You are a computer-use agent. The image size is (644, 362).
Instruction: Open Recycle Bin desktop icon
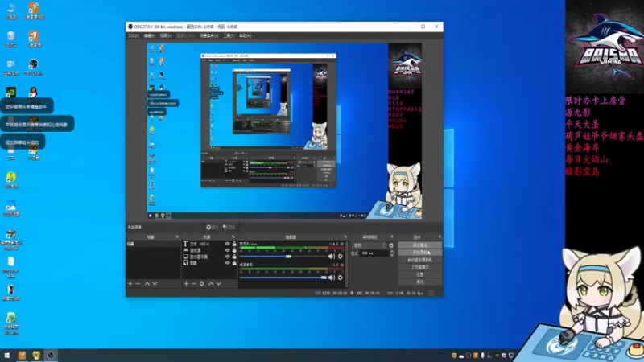[x=11, y=39]
